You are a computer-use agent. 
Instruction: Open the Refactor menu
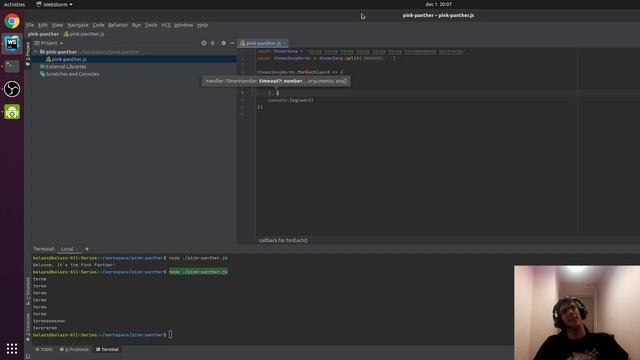118,25
